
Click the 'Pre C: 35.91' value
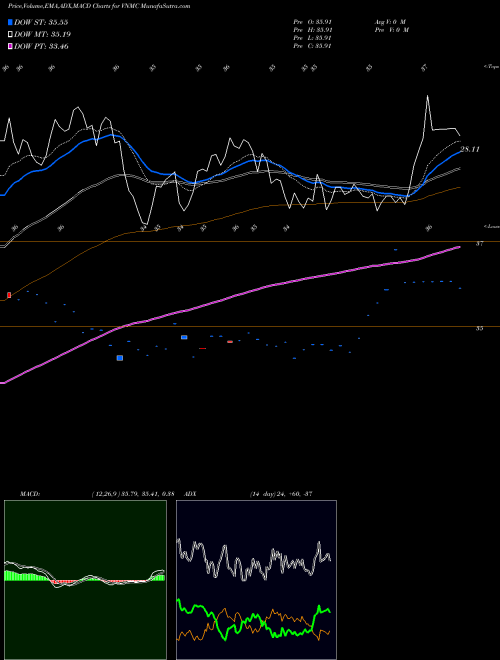tap(313, 46)
